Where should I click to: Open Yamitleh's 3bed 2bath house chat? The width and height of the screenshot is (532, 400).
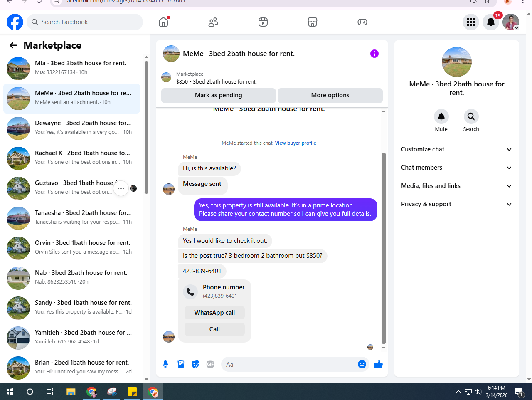point(71,338)
